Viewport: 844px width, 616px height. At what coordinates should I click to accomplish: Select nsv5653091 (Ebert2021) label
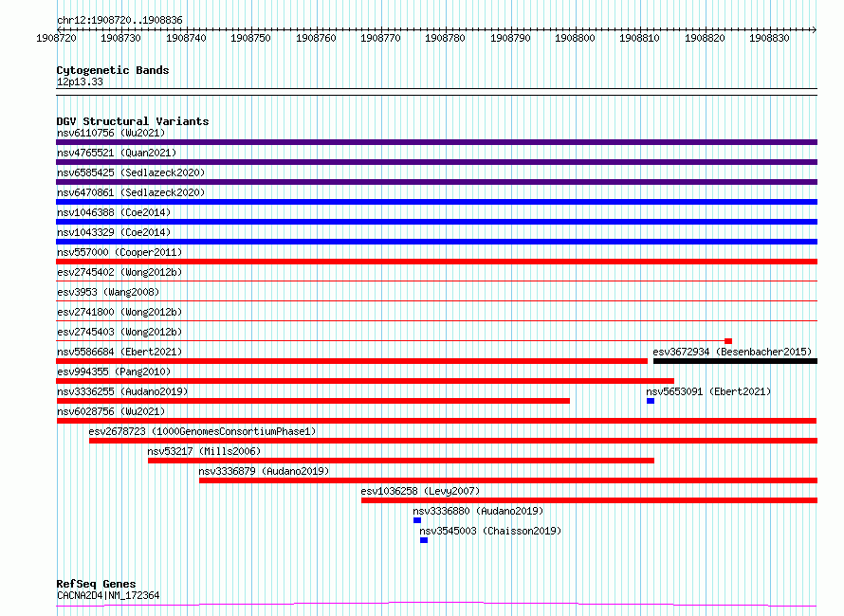[x=708, y=391]
